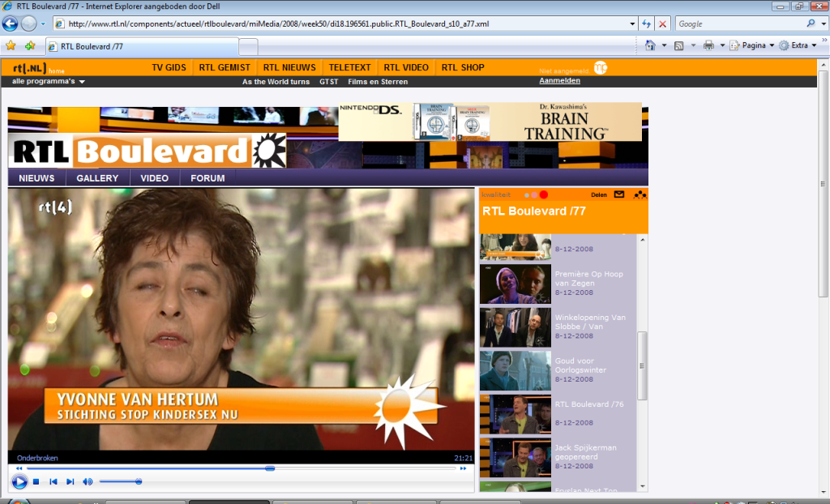Follow the Films en Sterren link
This screenshot has width=830, height=504.
click(x=378, y=82)
